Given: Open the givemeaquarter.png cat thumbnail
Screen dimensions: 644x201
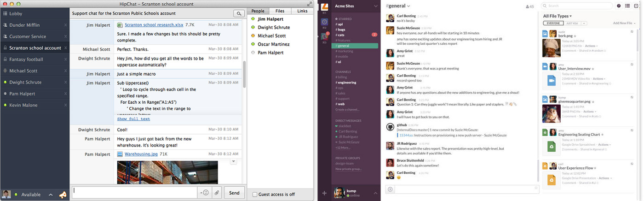Looking at the screenshot, I should pos(552,114).
